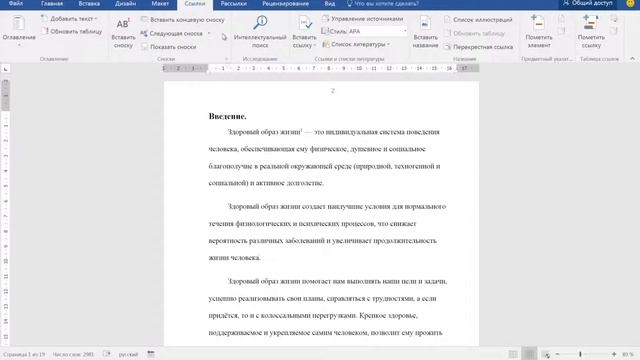Switch to Read Mode view icon
This screenshot has width=640, height=360.
click(x=513, y=354)
